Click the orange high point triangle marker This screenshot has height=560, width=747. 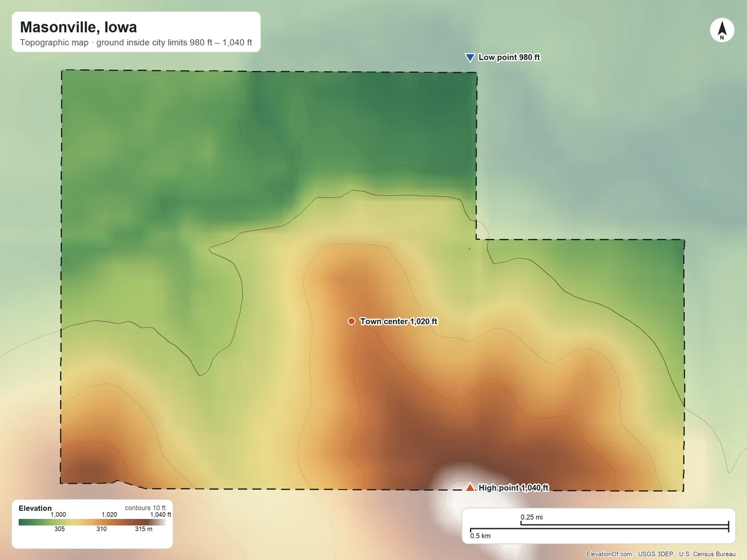pyautogui.click(x=470, y=487)
